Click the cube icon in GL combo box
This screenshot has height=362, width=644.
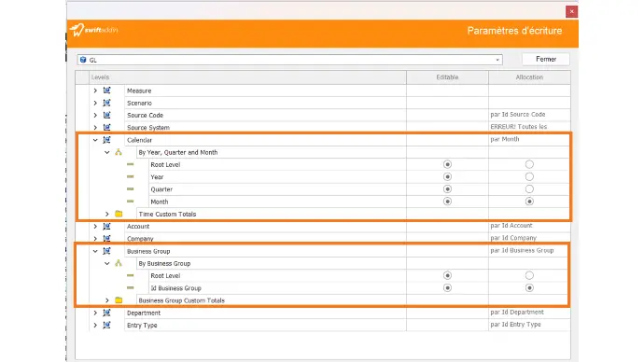tap(83, 60)
